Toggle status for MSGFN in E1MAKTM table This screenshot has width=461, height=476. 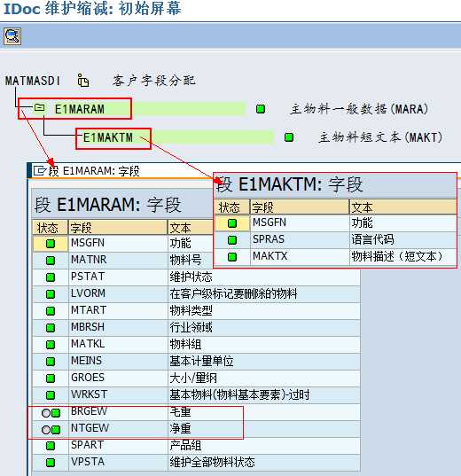(x=232, y=223)
